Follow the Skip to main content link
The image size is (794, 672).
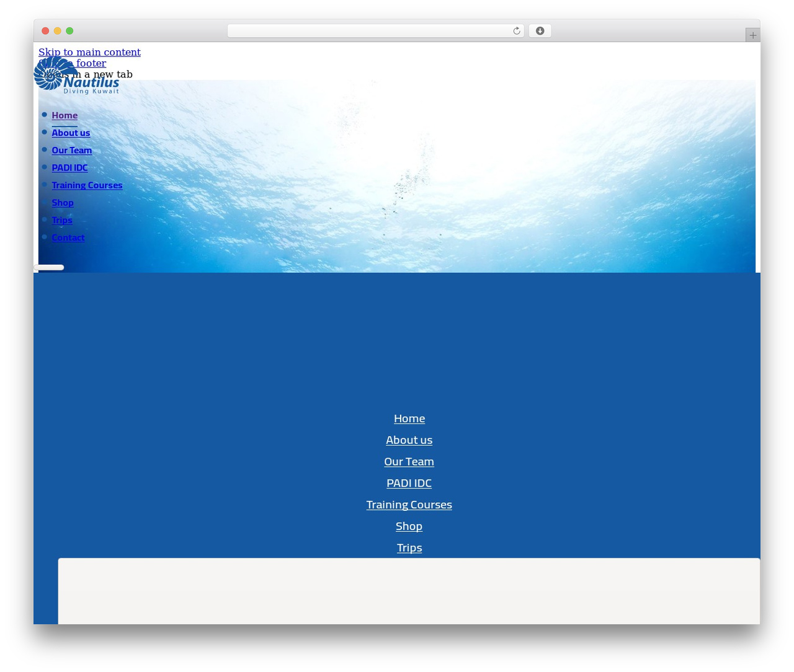[89, 52]
